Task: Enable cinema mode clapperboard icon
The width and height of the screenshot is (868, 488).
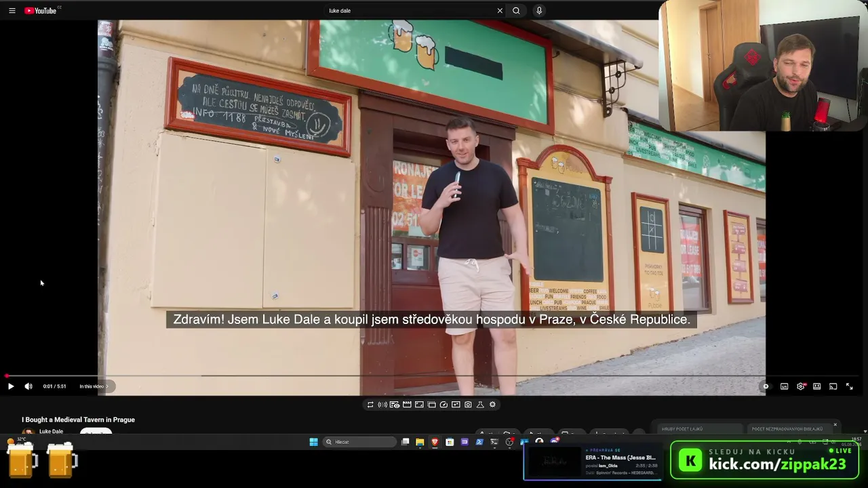Action: (x=407, y=405)
